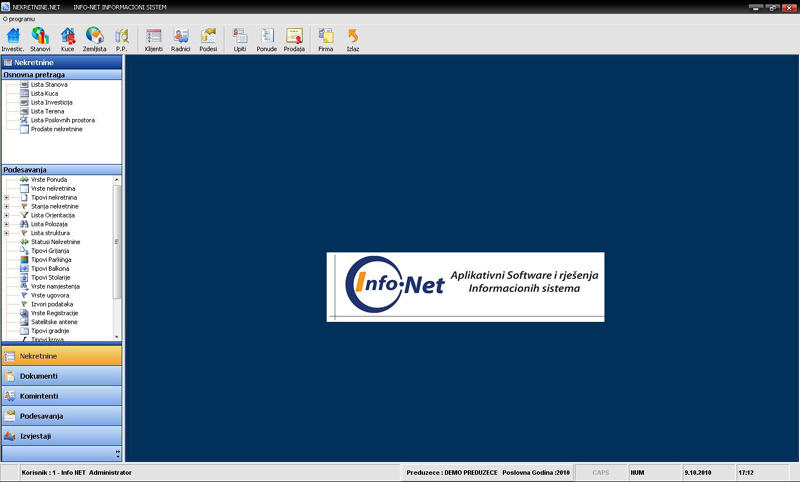Select Tipovi gradnje tree item
Image resolution: width=800 pixels, height=482 pixels.
pyautogui.click(x=50, y=331)
